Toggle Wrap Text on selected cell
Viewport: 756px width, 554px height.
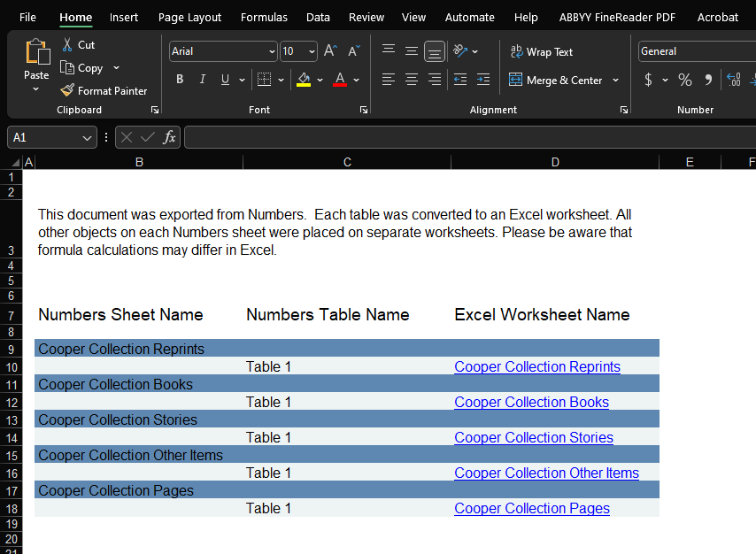[x=541, y=52]
